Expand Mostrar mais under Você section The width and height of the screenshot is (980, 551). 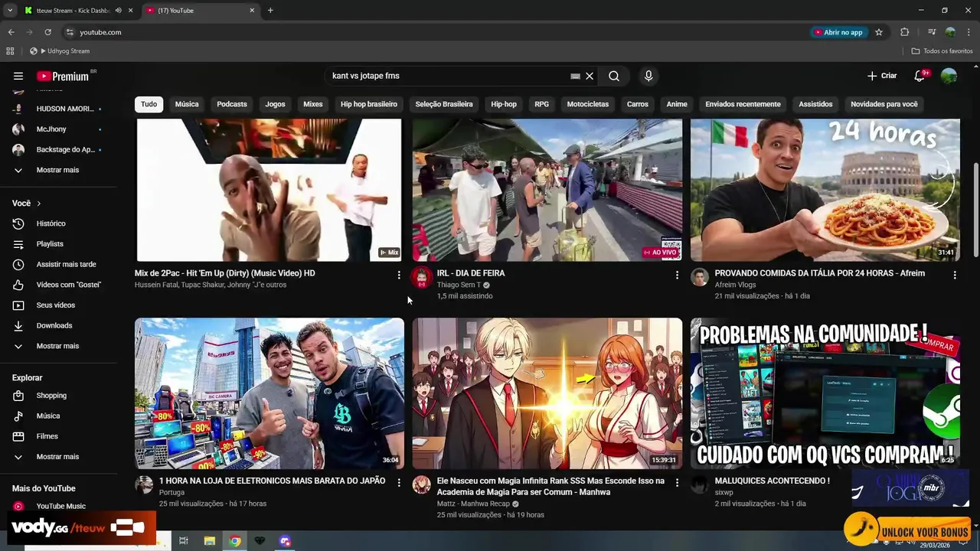coord(57,346)
